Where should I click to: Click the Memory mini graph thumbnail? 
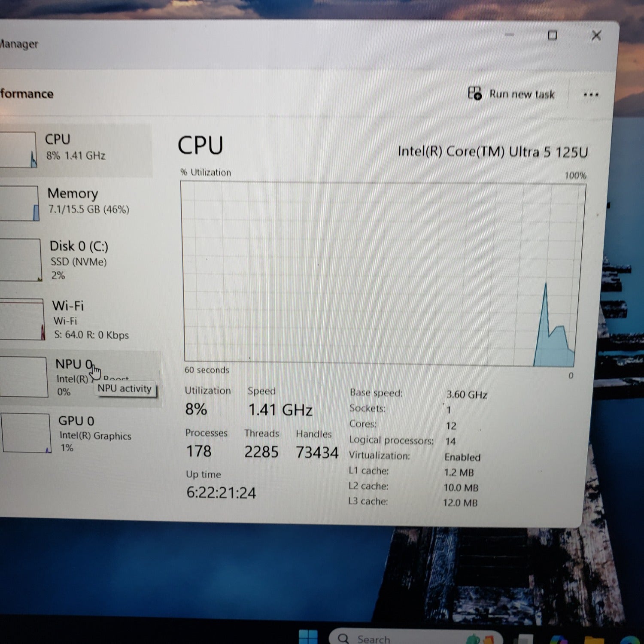coord(19,203)
